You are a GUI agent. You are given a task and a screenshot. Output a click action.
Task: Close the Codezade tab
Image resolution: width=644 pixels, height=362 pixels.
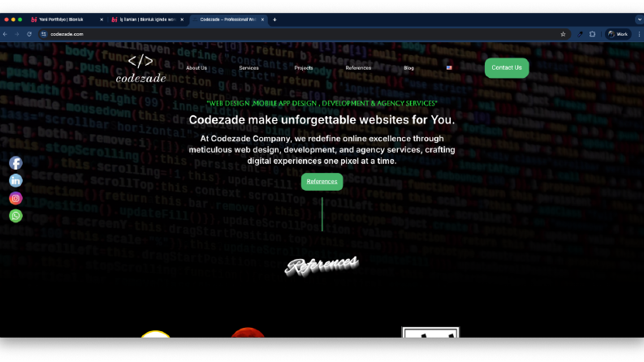(262, 19)
